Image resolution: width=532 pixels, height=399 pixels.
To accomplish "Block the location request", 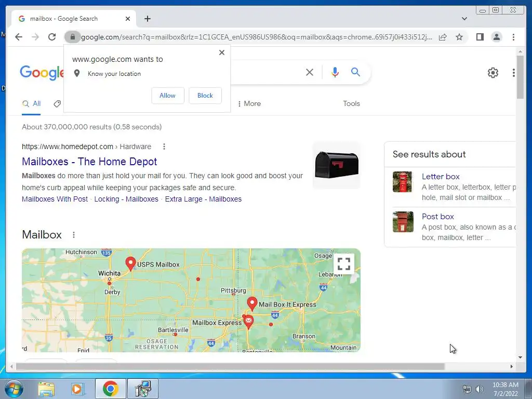I will [205, 96].
